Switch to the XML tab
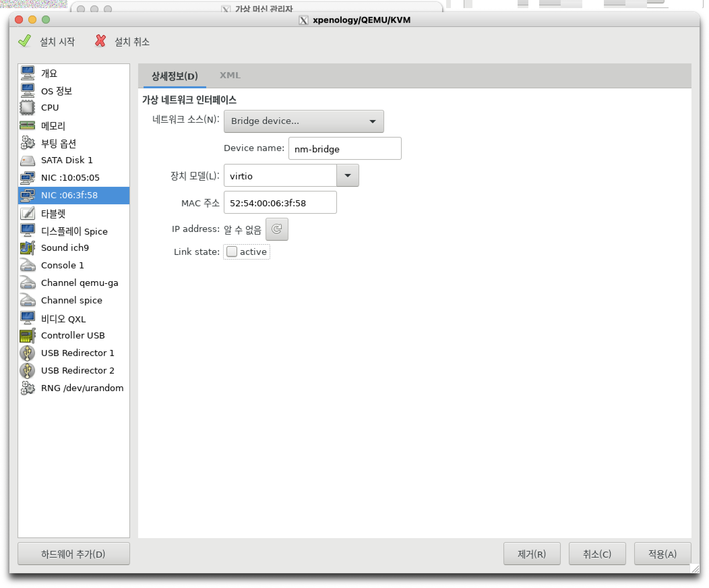This screenshot has width=709, height=588. pos(230,75)
